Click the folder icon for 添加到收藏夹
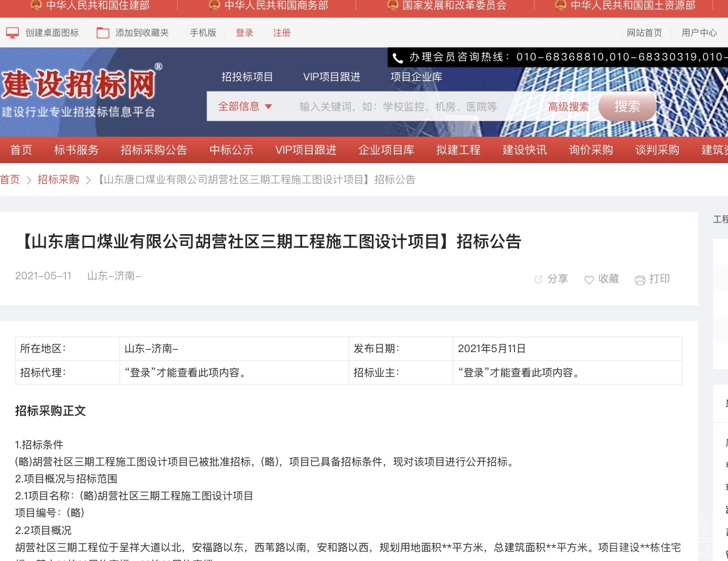 point(103,33)
